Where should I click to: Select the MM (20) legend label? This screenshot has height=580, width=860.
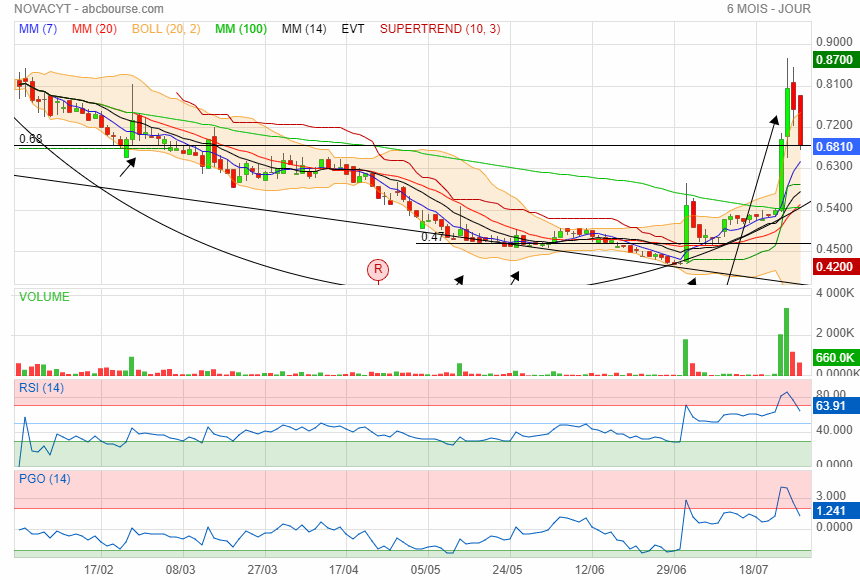click(x=94, y=29)
